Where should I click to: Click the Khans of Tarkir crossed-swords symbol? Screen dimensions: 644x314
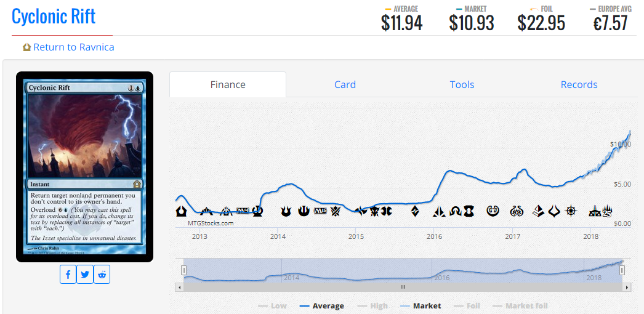(x=336, y=211)
